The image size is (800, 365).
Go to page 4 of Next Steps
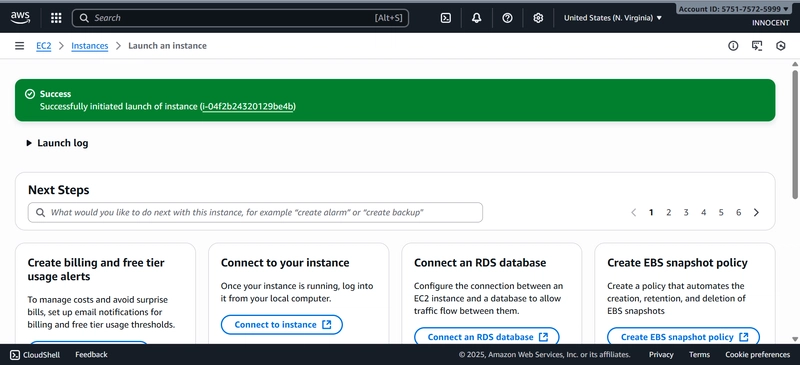[x=704, y=212]
